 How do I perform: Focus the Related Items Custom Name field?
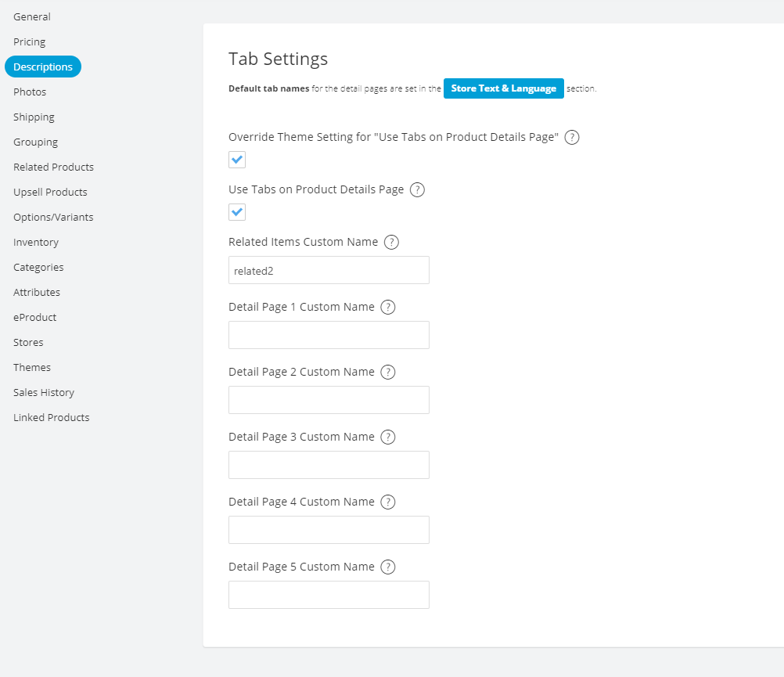pyautogui.click(x=329, y=270)
